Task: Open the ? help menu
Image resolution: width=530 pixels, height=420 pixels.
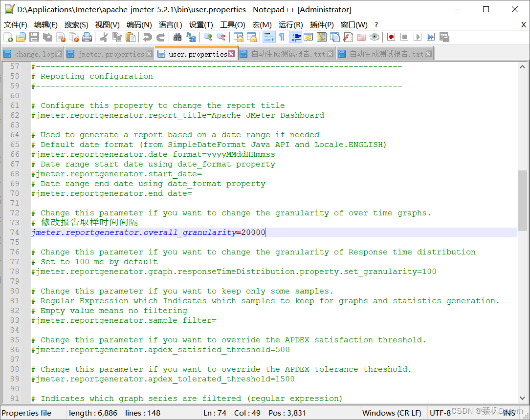Action: coord(376,24)
